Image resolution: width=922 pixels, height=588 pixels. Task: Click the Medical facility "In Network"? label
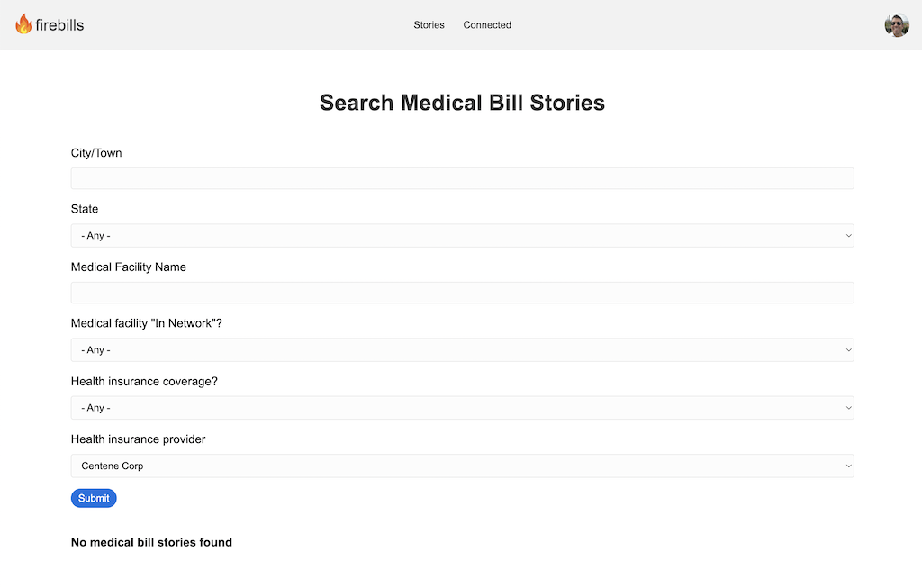click(147, 323)
